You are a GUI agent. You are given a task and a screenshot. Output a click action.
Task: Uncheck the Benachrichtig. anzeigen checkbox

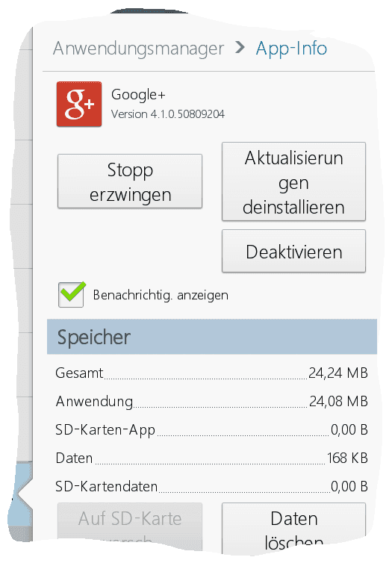coord(71,295)
